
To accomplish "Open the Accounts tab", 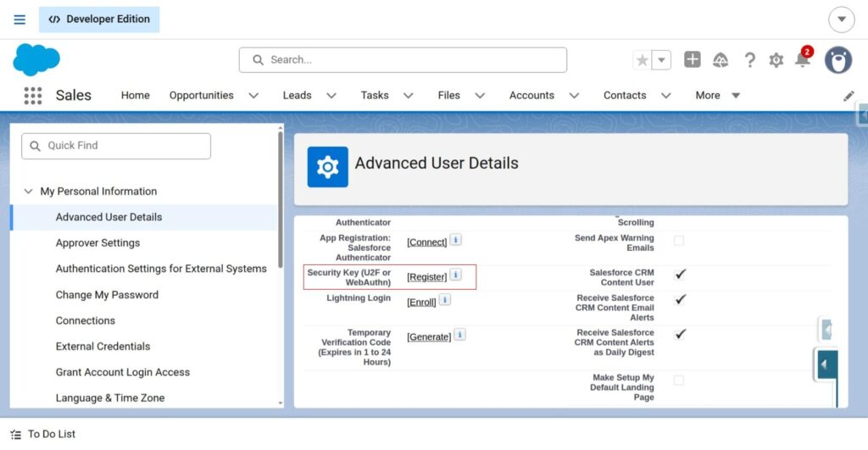I will (x=531, y=95).
